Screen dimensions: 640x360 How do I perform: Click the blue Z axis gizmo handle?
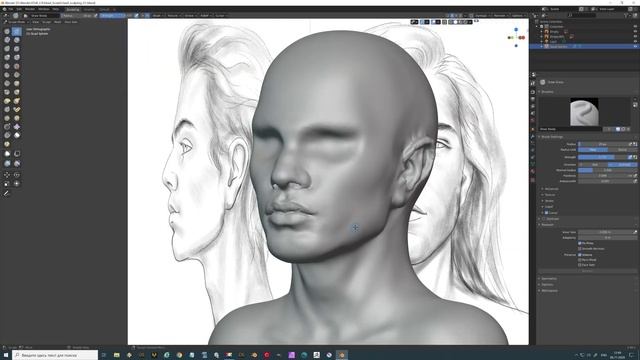[x=516, y=30]
